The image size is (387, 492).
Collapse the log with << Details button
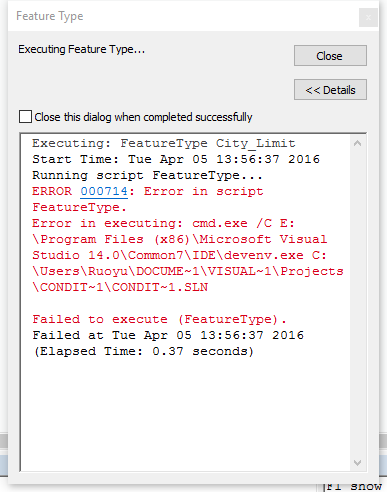click(330, 90)
